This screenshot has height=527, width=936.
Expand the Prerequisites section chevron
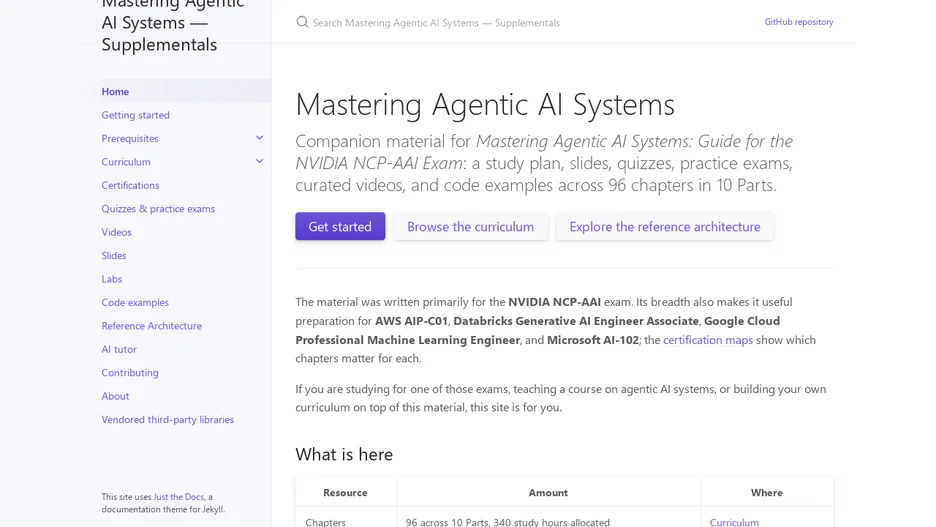[x=260, y=138]
